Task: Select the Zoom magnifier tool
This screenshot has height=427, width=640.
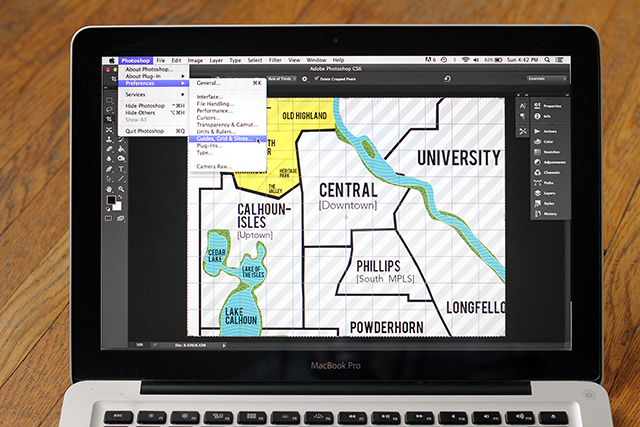Action: 121,189
